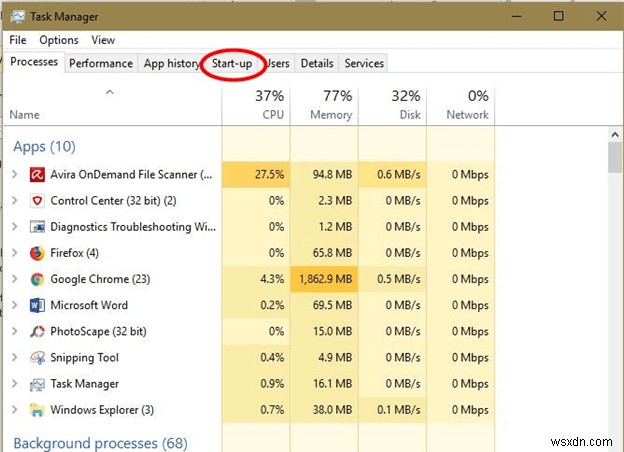Select the Processes tab
This screenshot has height=452, width=624.
pyautogui.click(x=34, y=62)
